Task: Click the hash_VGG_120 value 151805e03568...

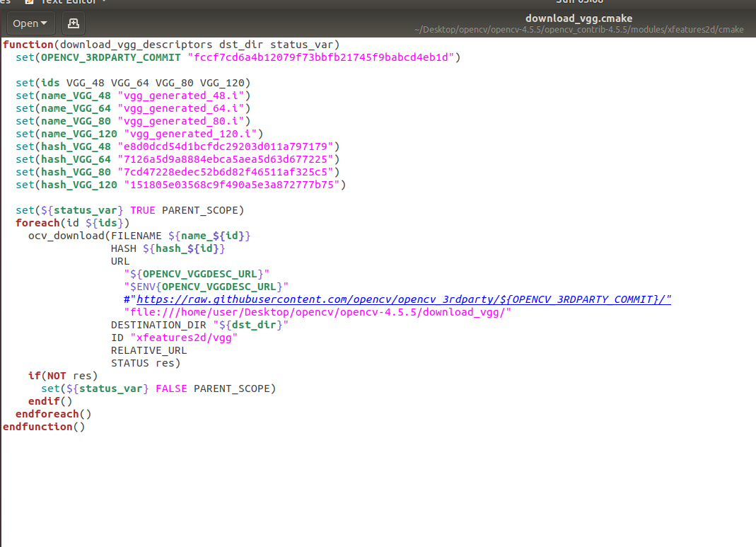Action: tap(232, 185)
